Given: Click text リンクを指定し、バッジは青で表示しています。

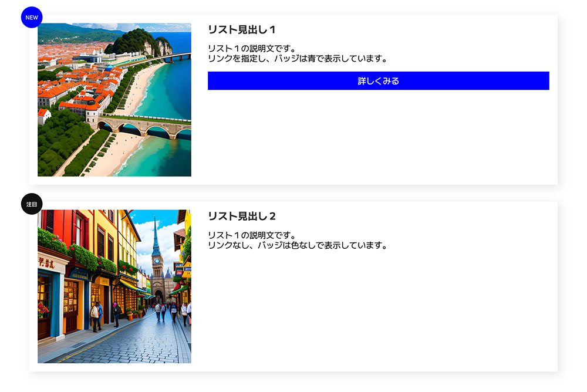Looking at the screenshot, I should pyautogui.click(x=298, y=59).
